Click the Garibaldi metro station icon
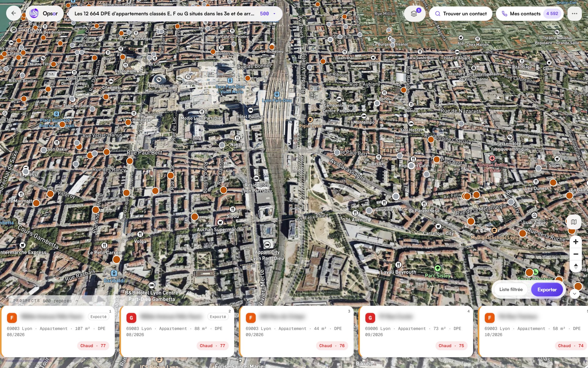The height and width of the screenshot is (368, 588). click(114, 273)
